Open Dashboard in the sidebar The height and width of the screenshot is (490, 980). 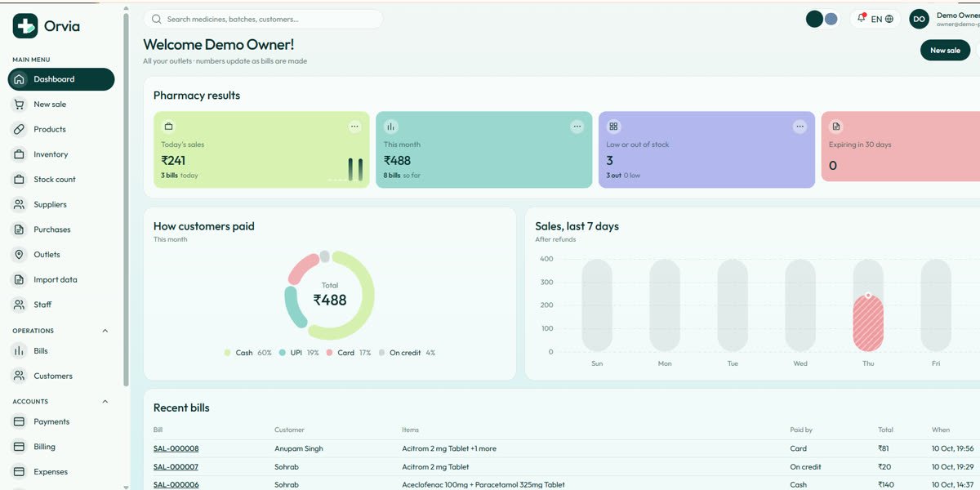point(61,79)
